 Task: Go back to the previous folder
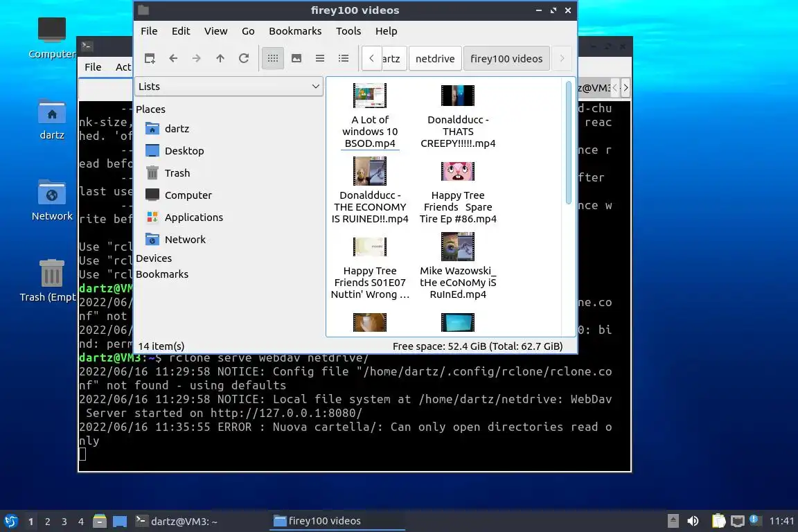(173, 59)
